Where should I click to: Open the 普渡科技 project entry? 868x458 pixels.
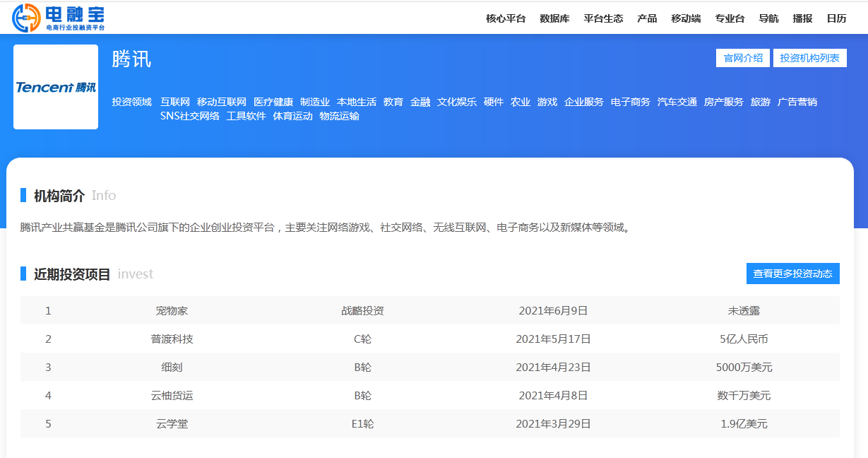pos(172,339)
